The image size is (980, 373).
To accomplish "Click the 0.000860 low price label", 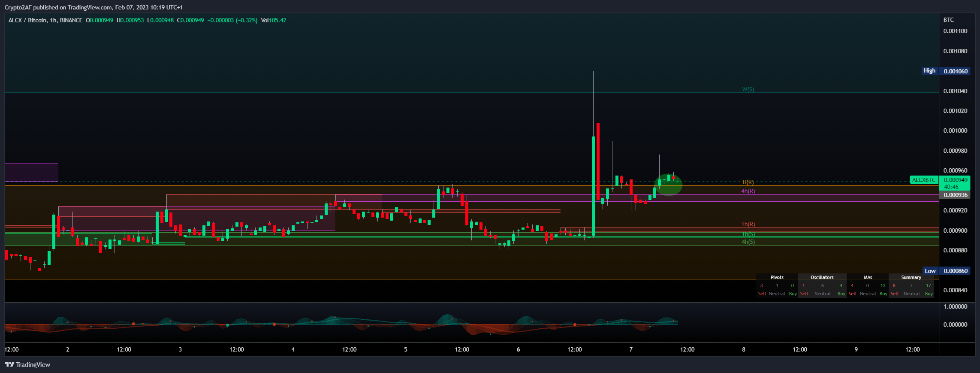I will pyautogui.click(x=956, y=271).
